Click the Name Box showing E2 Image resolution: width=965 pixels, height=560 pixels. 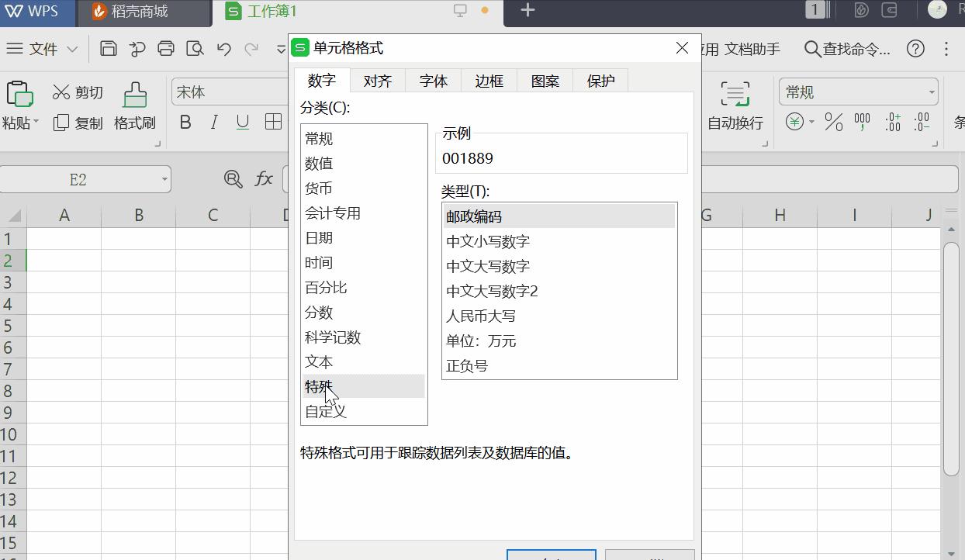78,179
